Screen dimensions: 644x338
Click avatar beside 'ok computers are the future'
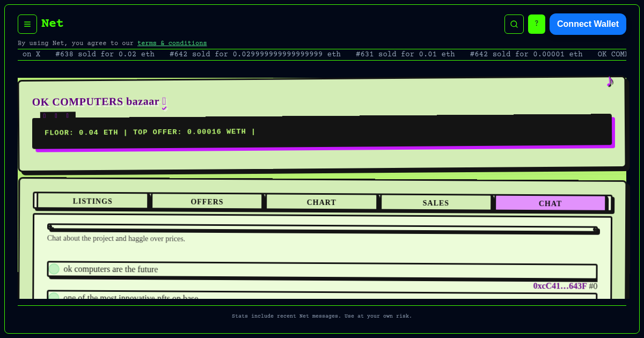54,269
